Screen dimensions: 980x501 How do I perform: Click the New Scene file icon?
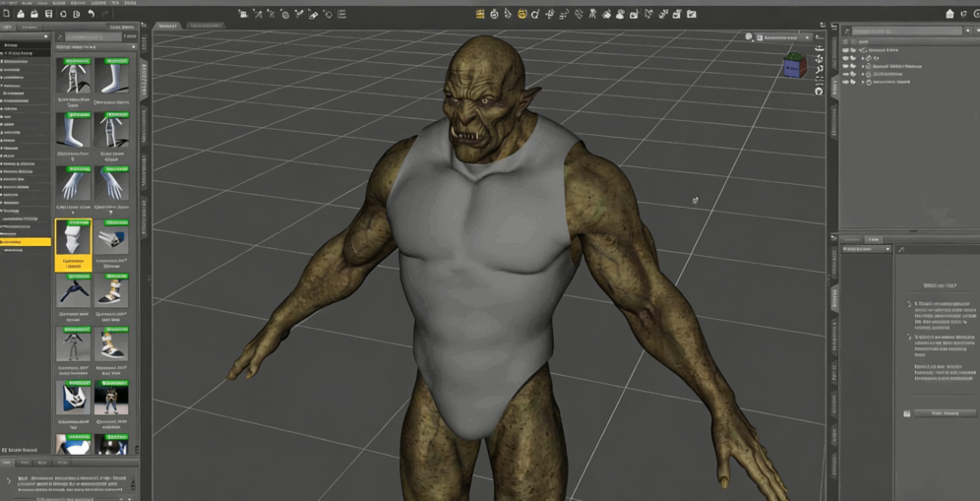7,14
